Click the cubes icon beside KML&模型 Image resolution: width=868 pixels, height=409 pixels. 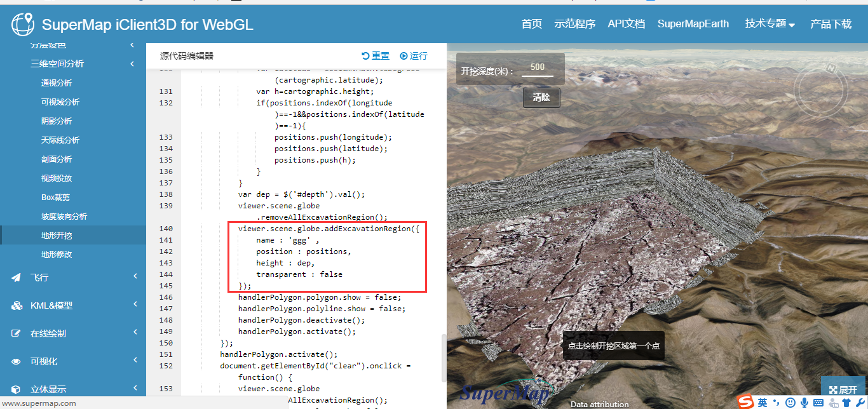17,305
